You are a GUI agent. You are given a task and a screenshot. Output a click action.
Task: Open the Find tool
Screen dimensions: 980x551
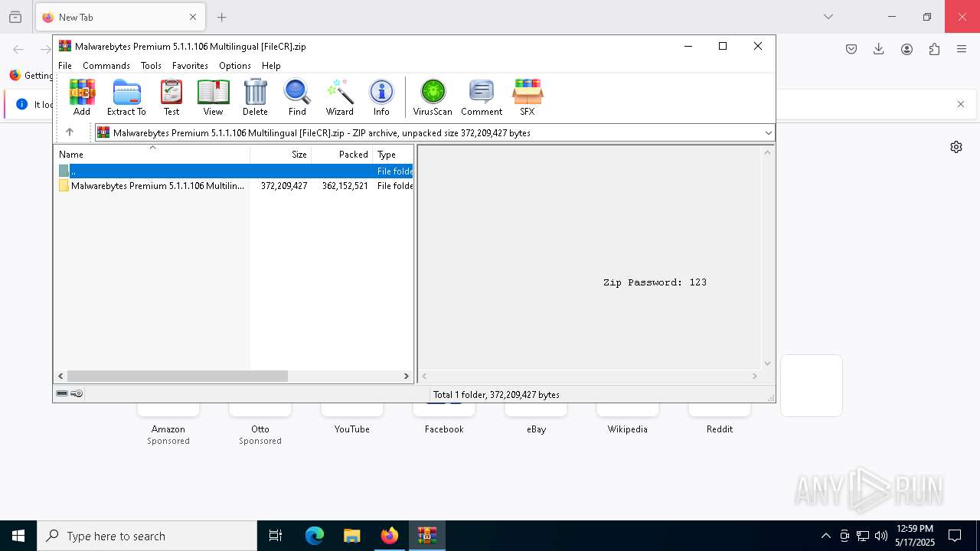coord(297,97)
